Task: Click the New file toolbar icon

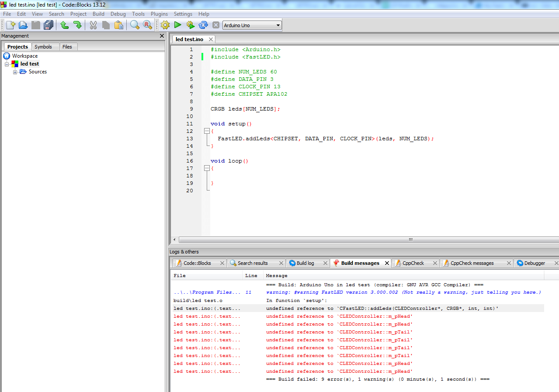Action: click(x=10, y=25)
